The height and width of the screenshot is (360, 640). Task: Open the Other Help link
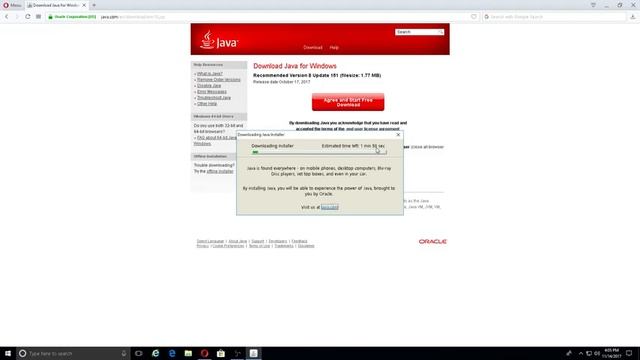click(207, 104)
